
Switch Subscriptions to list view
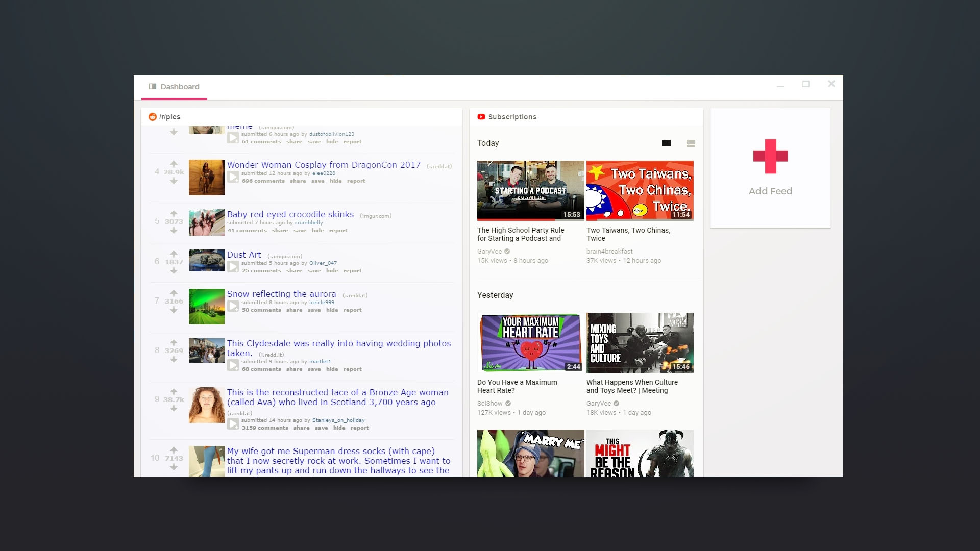691,143
